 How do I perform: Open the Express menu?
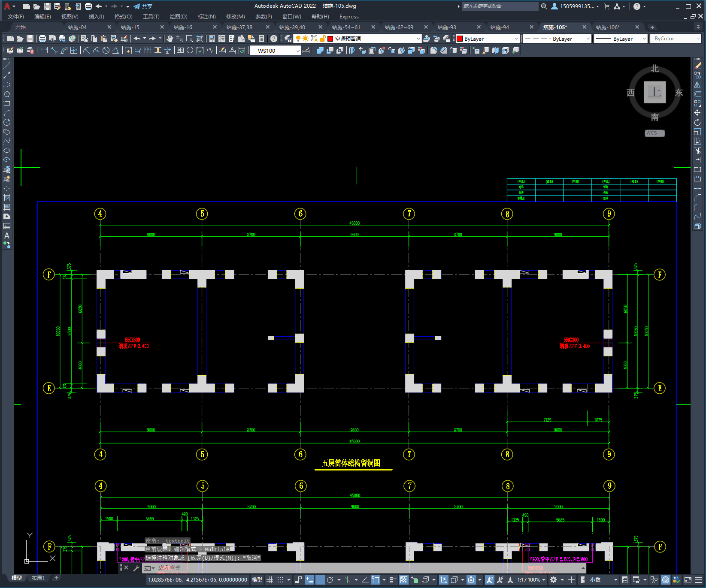[349, 17]
